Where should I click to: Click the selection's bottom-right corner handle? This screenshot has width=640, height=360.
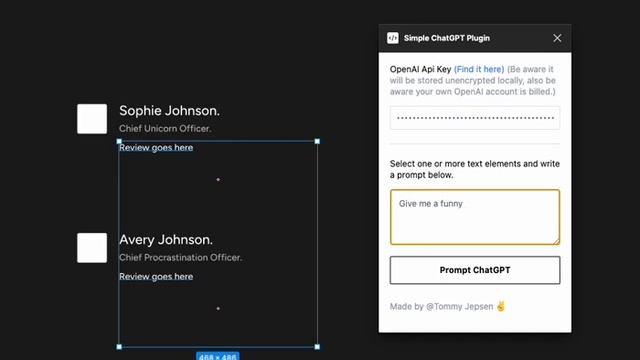pos(317,347)
